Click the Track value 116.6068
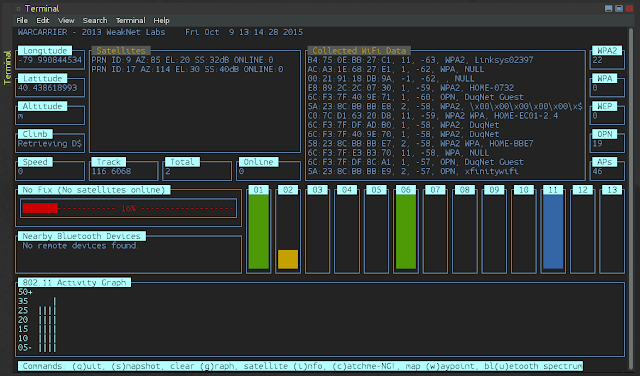 [x=111, y=171]
